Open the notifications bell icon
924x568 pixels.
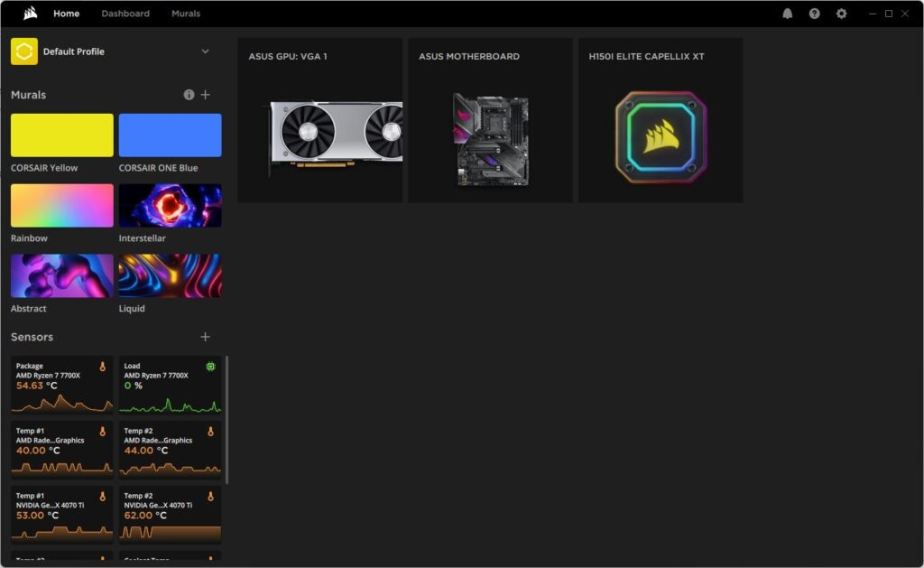(x=787, y=14)
